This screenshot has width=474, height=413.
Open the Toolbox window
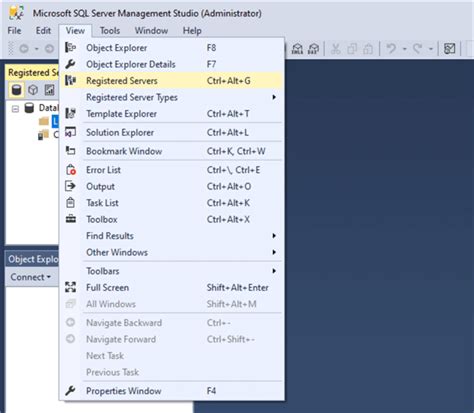tap(172, 219)
